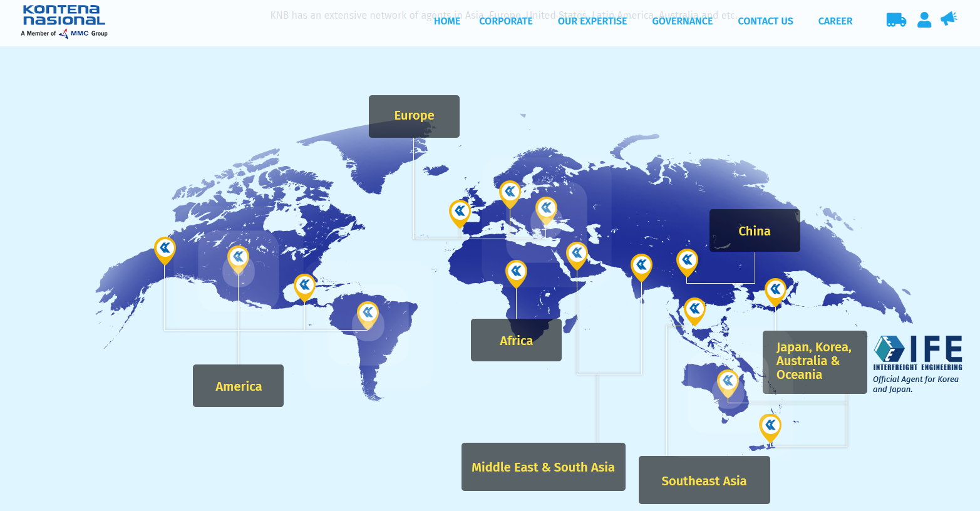The height and width of the screenshot is (511, 980).
Task: Open the Corporate menu
Action: click(x=505, y=21)
